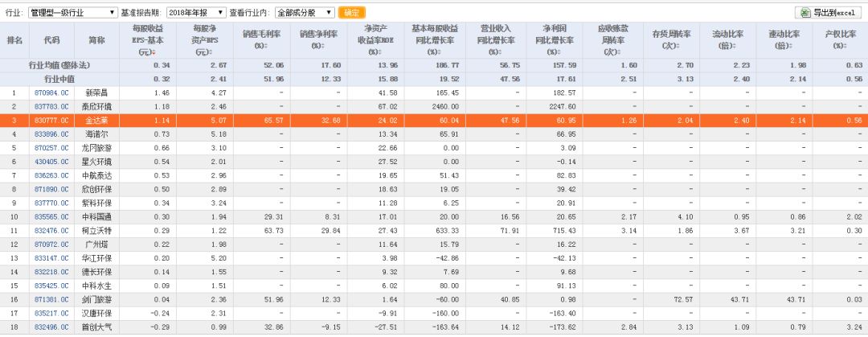Open stock code link 832218.OC

(x=51, y=272)
